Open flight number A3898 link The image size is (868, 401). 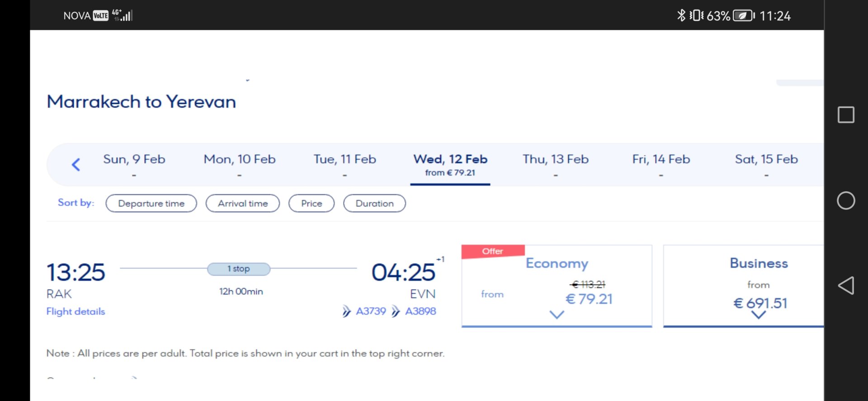(420, 311)
